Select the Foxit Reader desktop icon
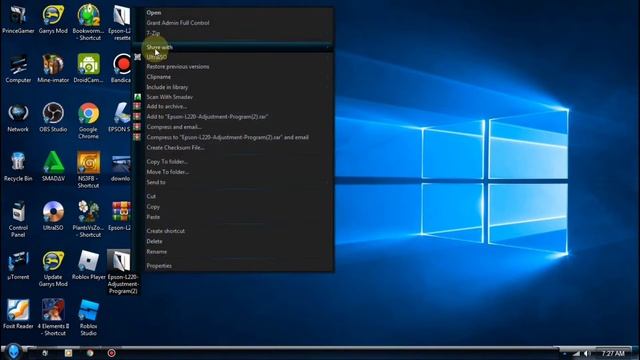 pos(18,314)
